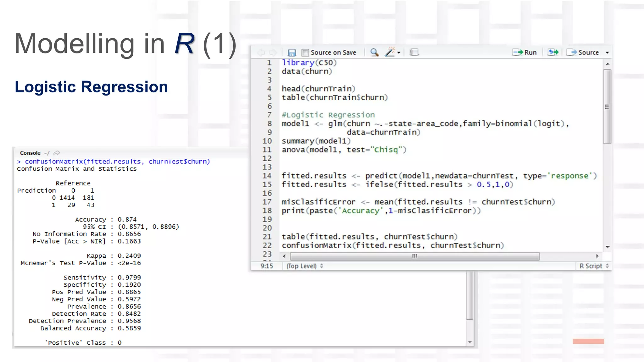
Task: Open the Source options dropdown arrow
Action: pos(607,53)
